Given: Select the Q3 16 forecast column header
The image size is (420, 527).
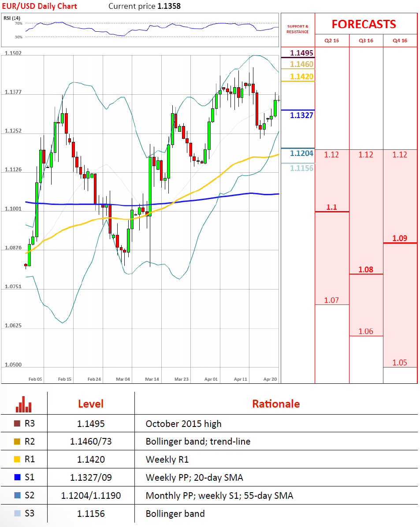Looking at the screenshot, I should click(366, 41).
